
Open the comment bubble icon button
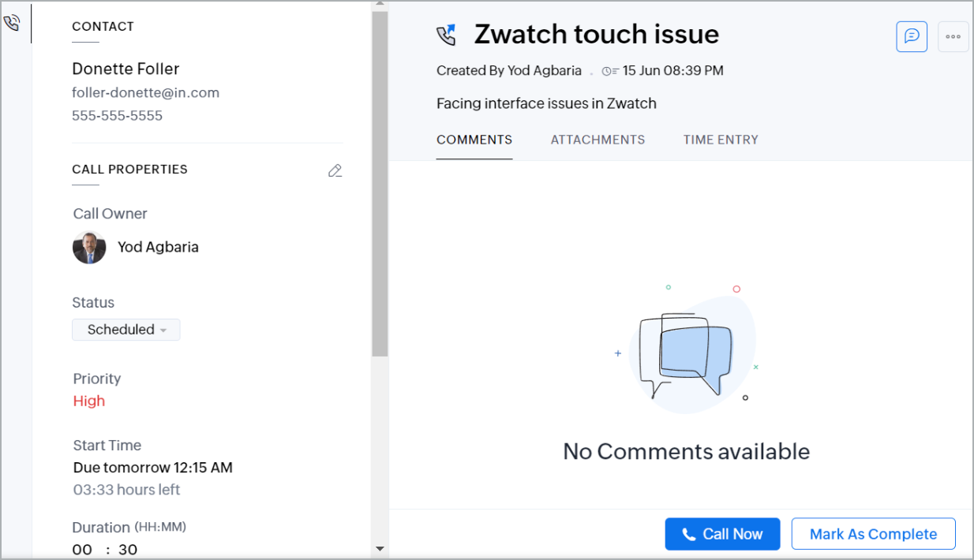pyautogui.click(x=912, y=36)
